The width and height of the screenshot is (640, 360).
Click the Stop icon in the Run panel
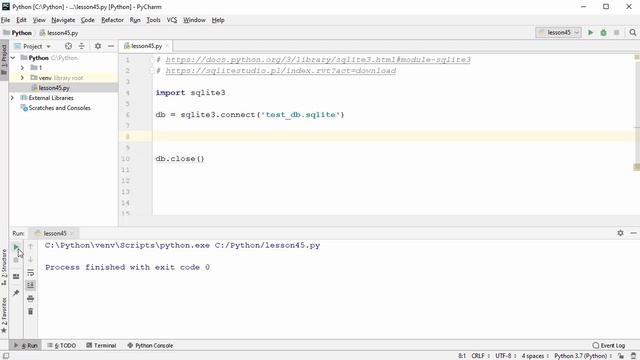click(16, 260)
